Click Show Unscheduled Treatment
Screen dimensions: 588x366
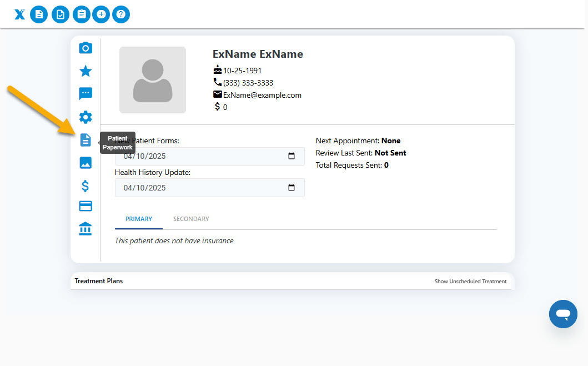pyautogui.click(x=470, y=281)
